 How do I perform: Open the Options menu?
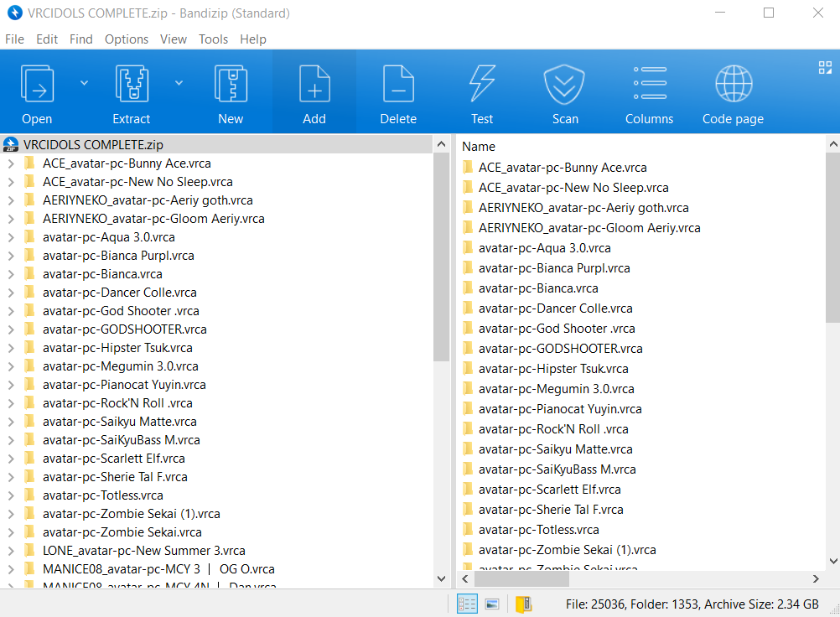pyautogui.click(x=127, y=39)
